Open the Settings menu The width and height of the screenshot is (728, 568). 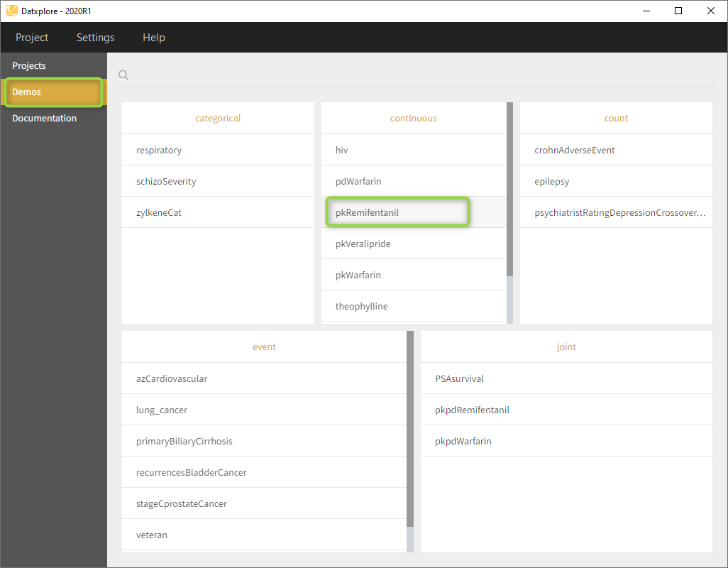pyautogui.click(x=95, y=38)
